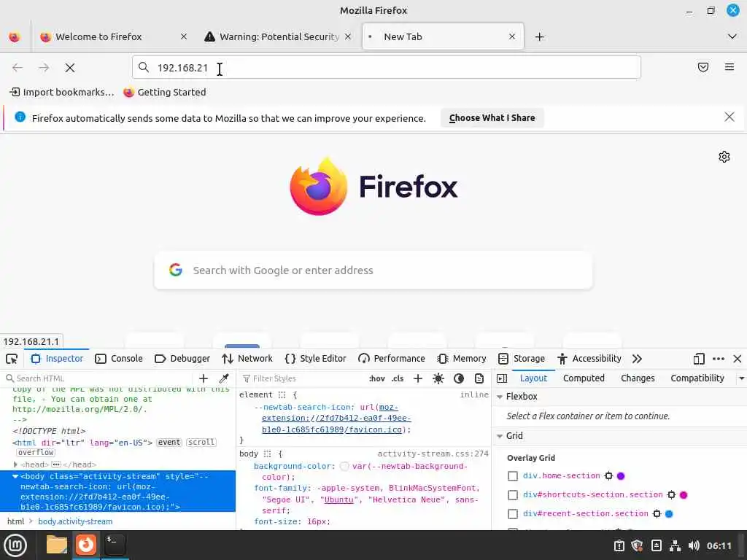Select the Computed sidebar tab
Screen dimensions: 747x560
coord(584,378)
